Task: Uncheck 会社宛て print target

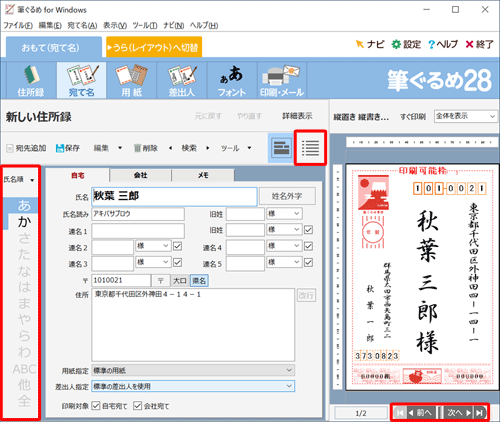Action: (x=138, y=406)
